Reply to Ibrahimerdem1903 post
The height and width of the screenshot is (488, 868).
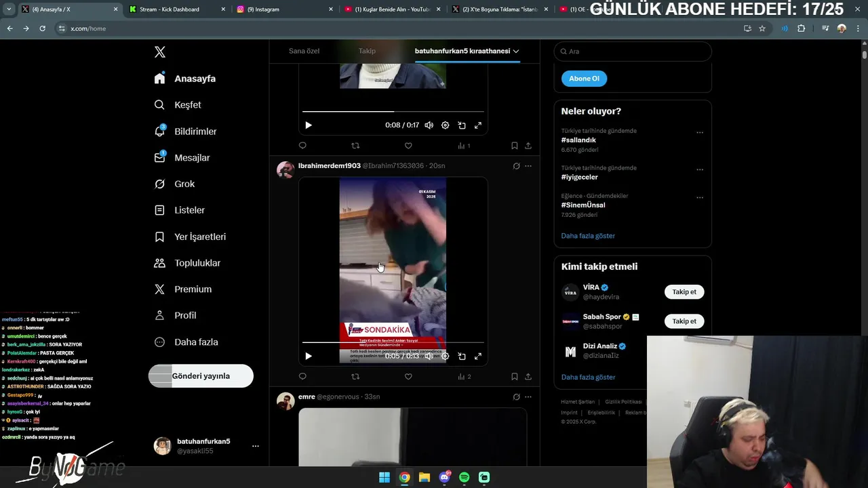click(x=302, y=376)
